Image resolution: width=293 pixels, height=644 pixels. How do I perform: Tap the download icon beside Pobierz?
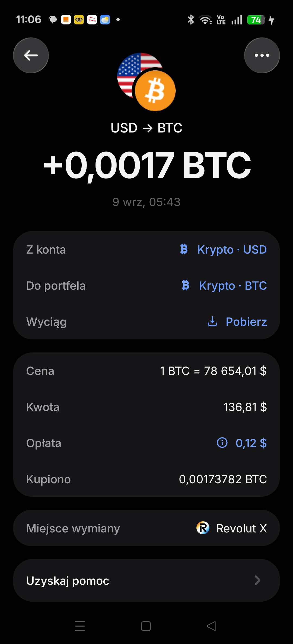point(212,321)
